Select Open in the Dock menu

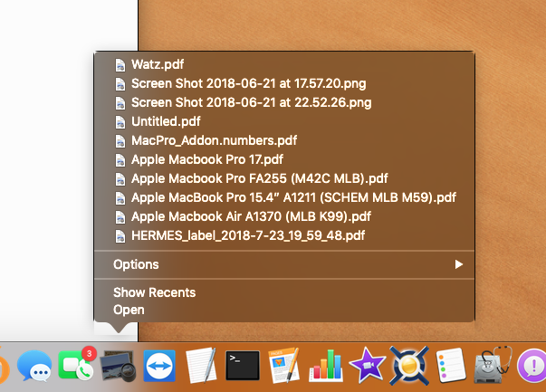[283, 310]
